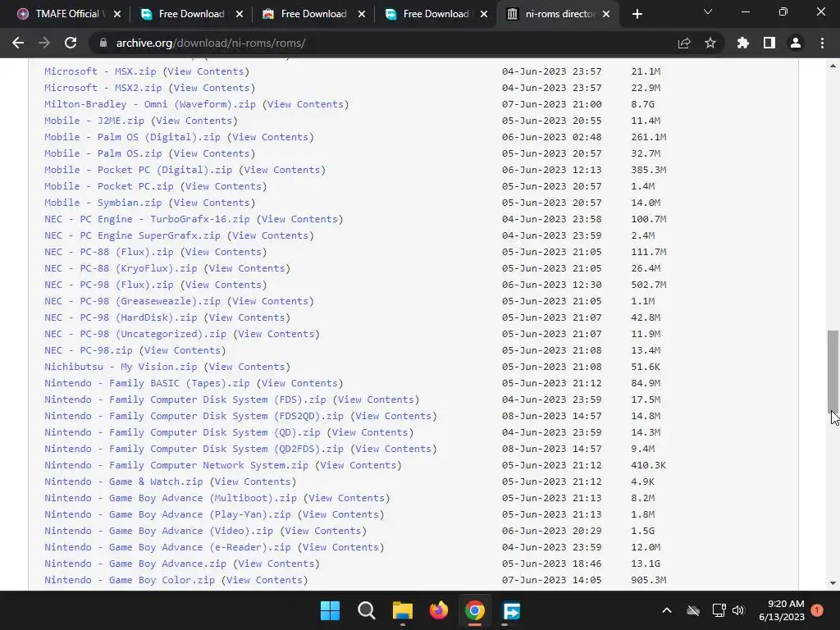Image resolution: width=840 pixels, height=630 pixels.
Task: Click the browser back arrow
Action: tap(18, 43)
